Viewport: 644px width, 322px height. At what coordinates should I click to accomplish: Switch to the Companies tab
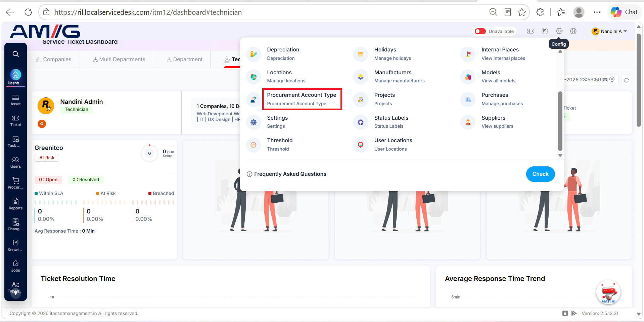point(54,59)
